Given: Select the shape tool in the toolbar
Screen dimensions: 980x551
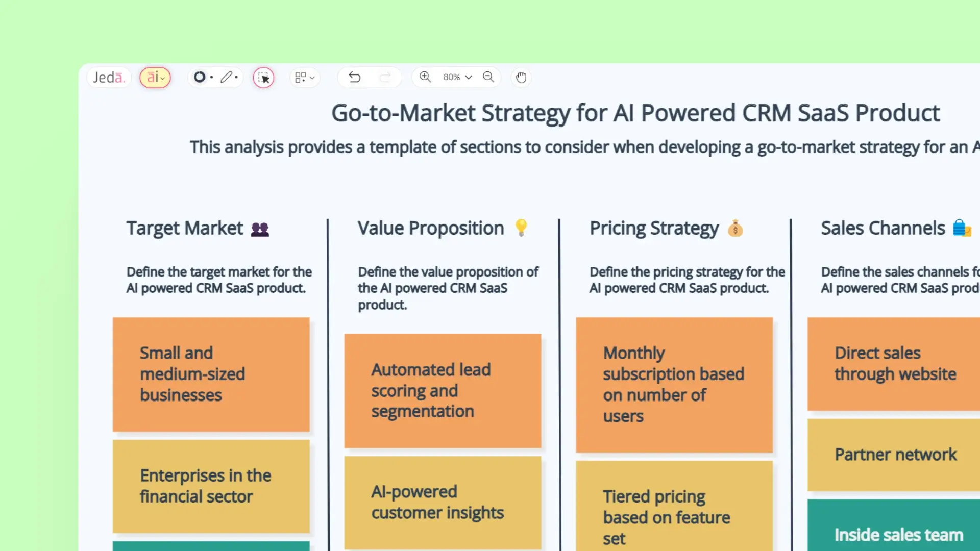Looking at the screenshot, I should 199,77.
